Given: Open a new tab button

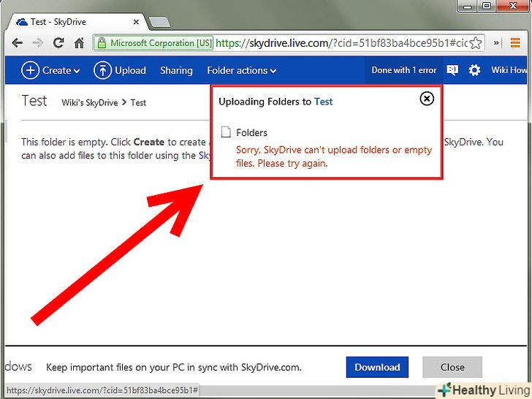Looking at the screenshot, I should pyautogui.click(x=159, y=23).
